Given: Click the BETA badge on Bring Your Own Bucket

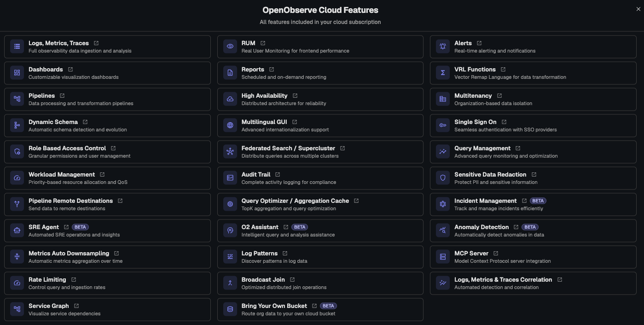Looking at the screenshot, I should [329, 306].
